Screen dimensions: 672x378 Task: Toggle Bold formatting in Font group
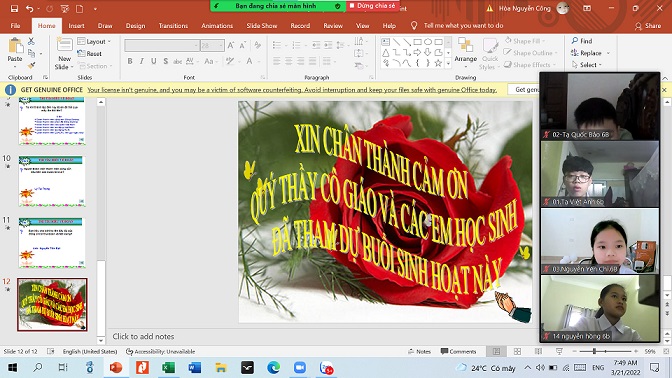(x=130, y=61)
